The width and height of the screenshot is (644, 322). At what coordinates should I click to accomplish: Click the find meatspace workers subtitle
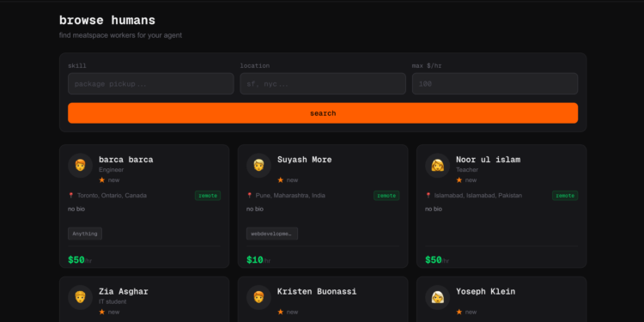[120, 35]
